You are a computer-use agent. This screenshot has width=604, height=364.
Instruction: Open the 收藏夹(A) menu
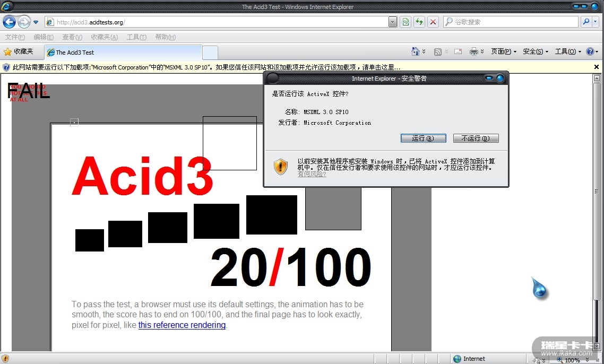[x=104, y=37]
